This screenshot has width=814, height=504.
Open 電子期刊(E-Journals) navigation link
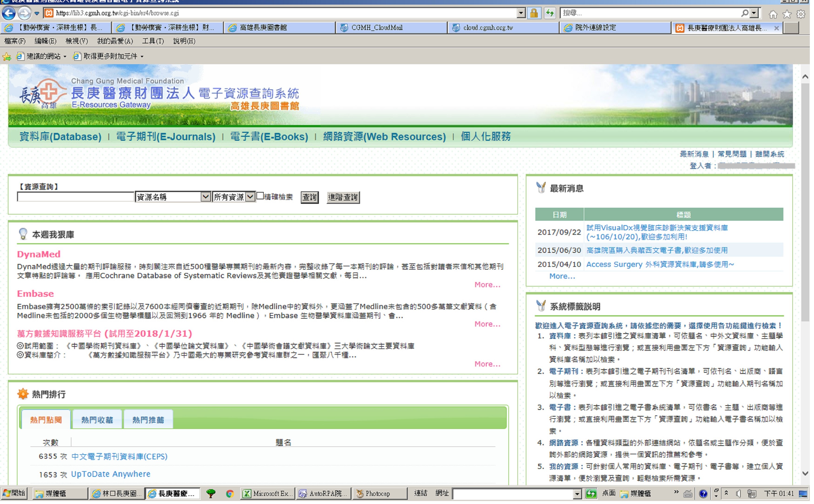(166, 137)
